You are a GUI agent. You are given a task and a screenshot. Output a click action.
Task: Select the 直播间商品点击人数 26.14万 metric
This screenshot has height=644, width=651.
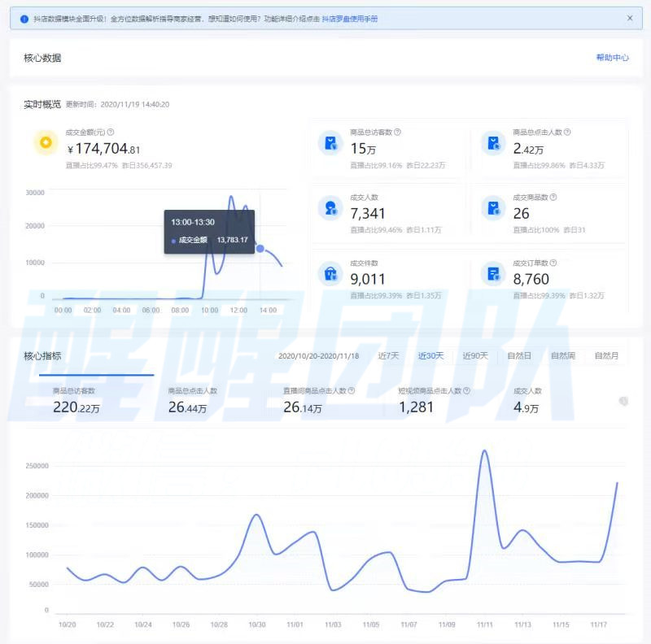(319, 401)
